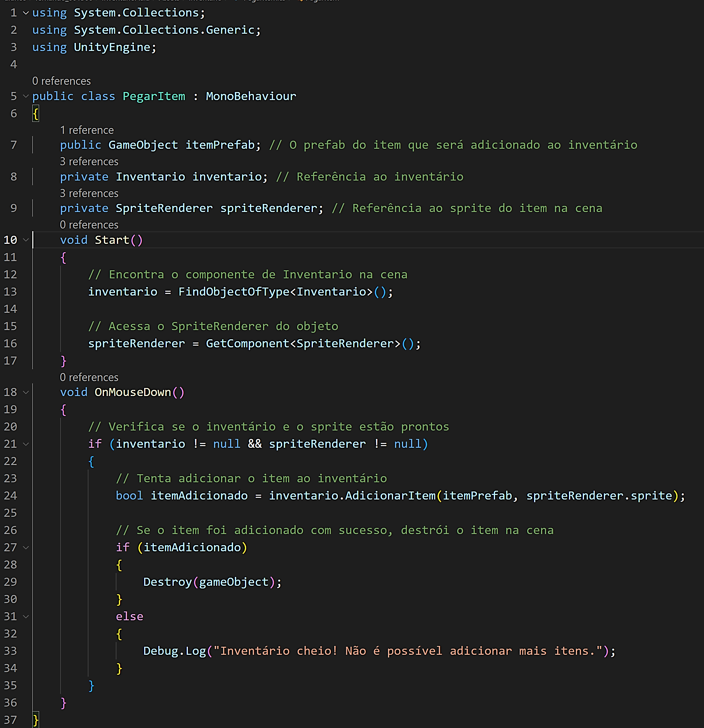The image size is (704, 728).
Task: Select line number 29 in the gutter
Action: click(10, 582)
